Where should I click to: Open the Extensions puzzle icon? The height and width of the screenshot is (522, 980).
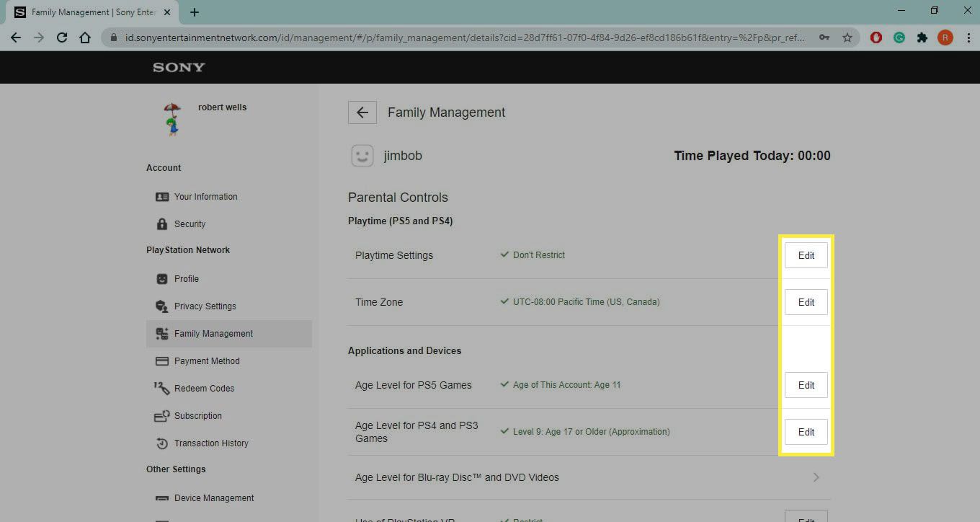922,37
